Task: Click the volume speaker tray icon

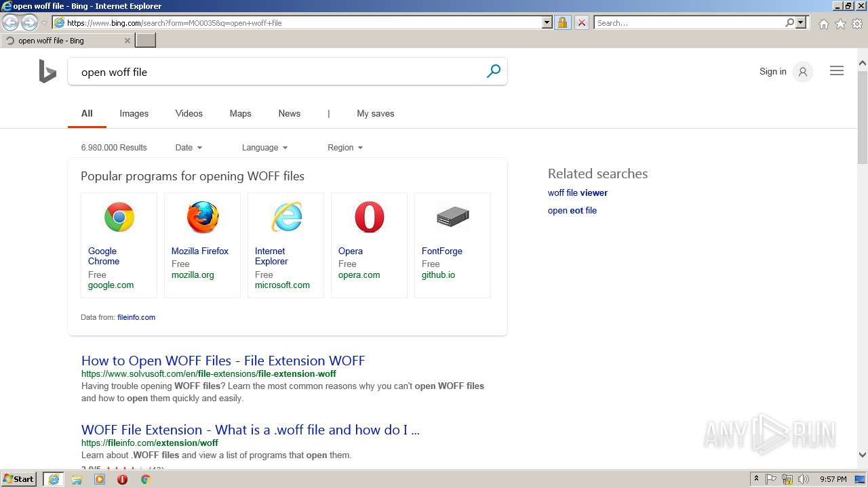Action: pyautogui.click(x=804, y=479)
